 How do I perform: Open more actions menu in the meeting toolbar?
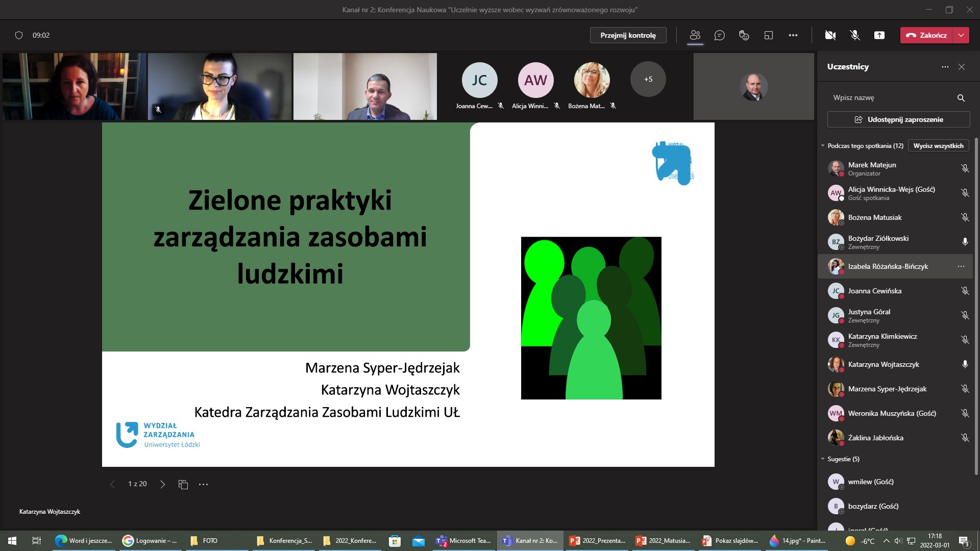pyautogui.click(x=793, y=35)
